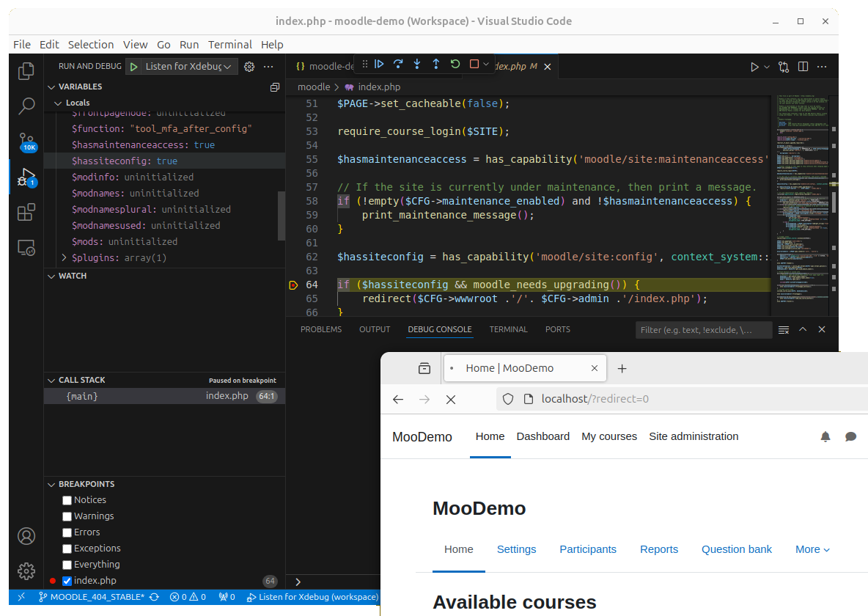Toggle the Notices breakpoint checkbox
Viewport: 868px width, 616px height.
(x=67, y=500)
